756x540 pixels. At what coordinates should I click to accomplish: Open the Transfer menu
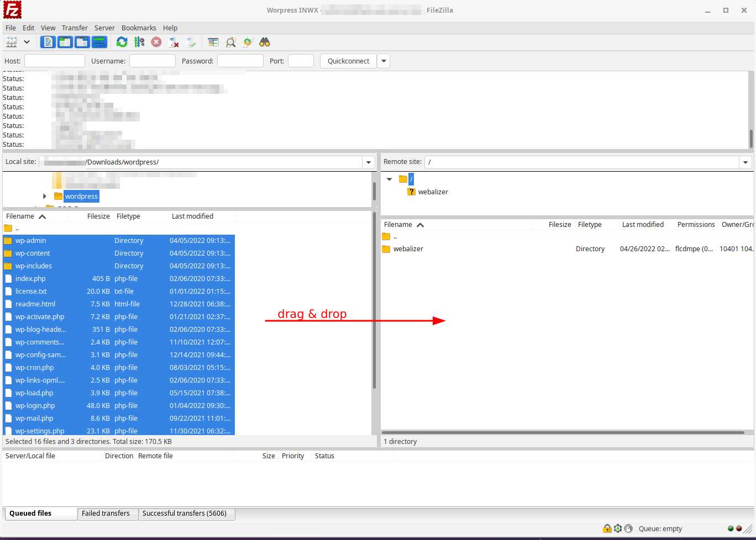pos(75,28)
